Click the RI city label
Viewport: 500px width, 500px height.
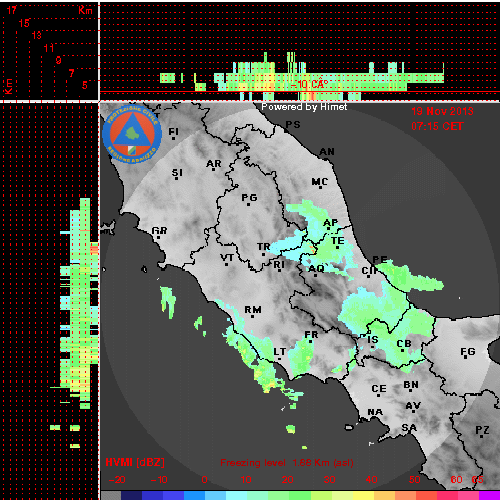pyautogui.click(x=279, y=265)
